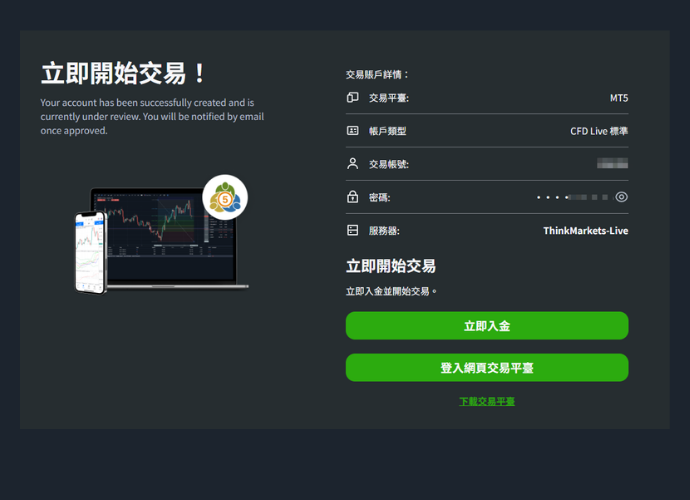
Task: Select the MT5 platform value
Action: [x=619, y=98]
